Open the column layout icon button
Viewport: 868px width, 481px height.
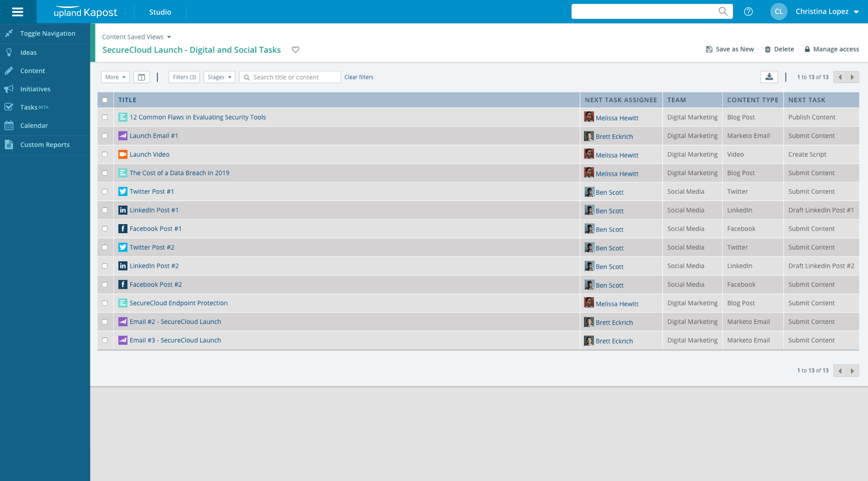coord(141,77)
